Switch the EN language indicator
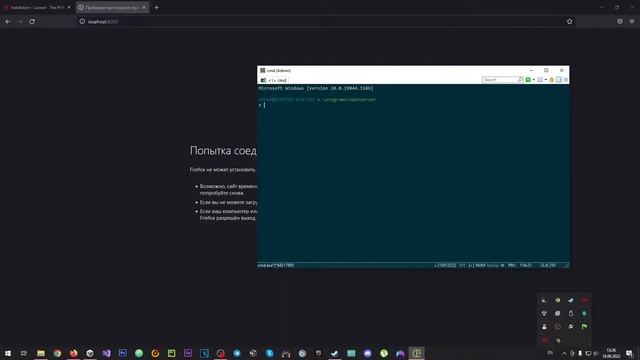Viewport: 640px width, 360px height. tap(550, 353)
